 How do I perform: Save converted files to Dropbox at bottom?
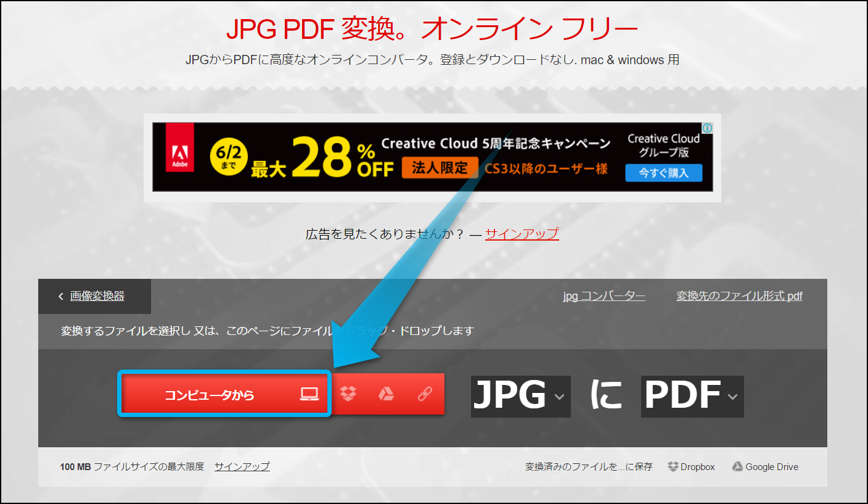click(691, 467)
